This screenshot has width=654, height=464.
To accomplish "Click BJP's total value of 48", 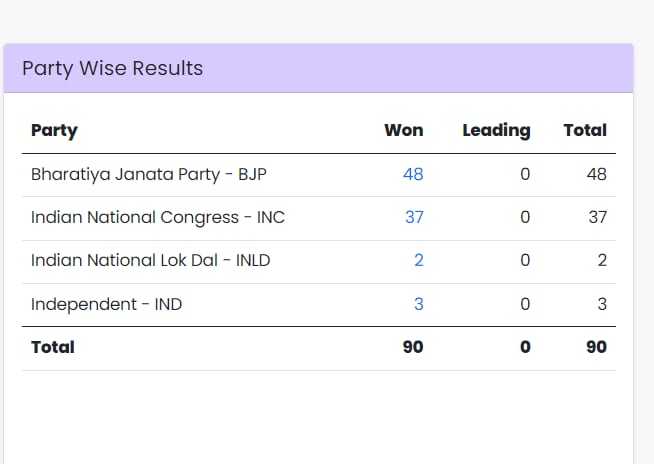I will tap(597, 174).
